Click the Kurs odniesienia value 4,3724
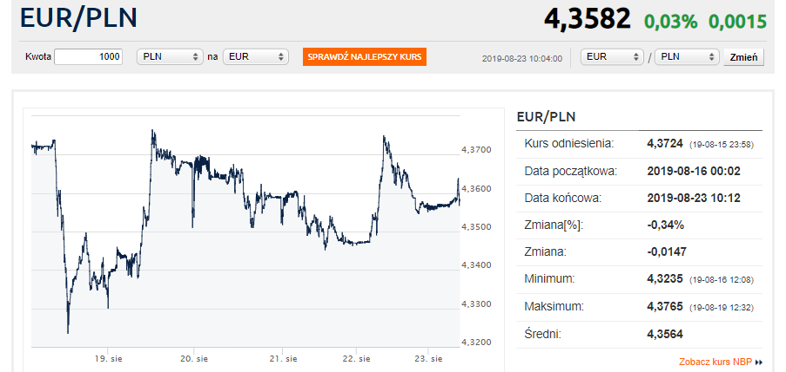 point(665,144)
